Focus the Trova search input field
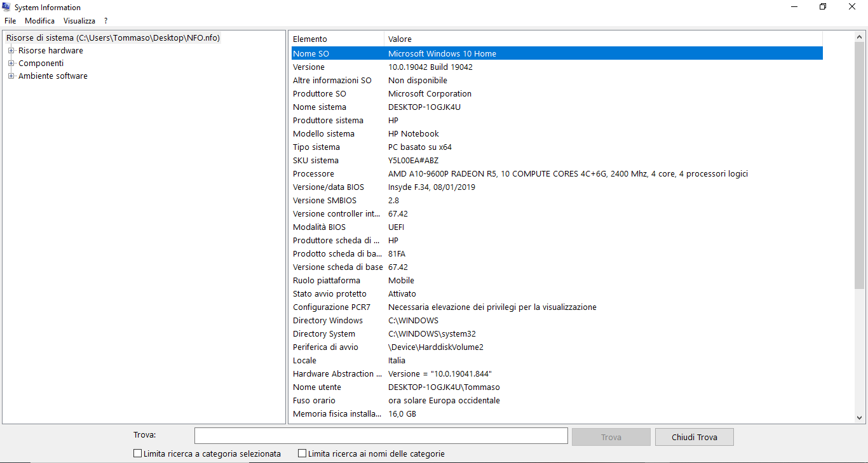The height and width of the screenshot is (463, 868). coord(381,436)
